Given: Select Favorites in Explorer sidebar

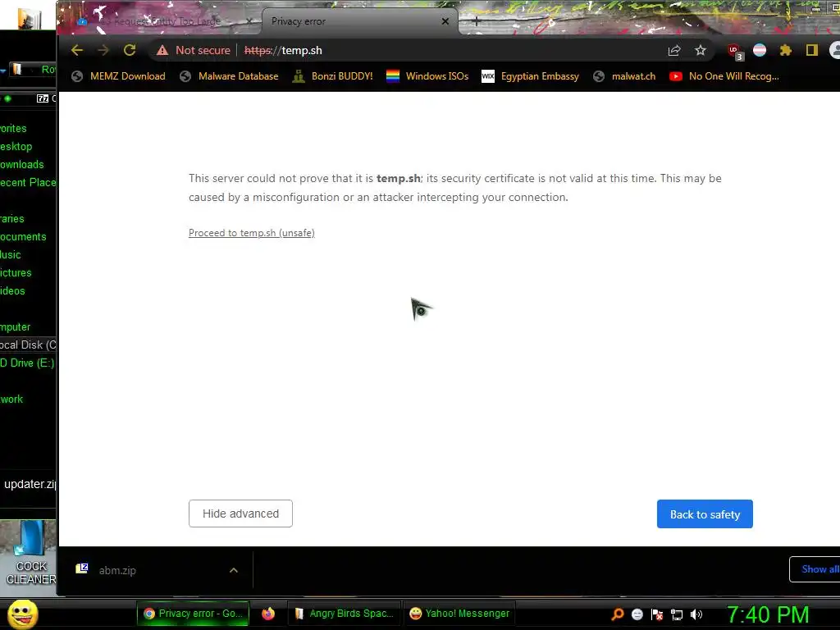Looking at the screenshot, I should (13, 129).
